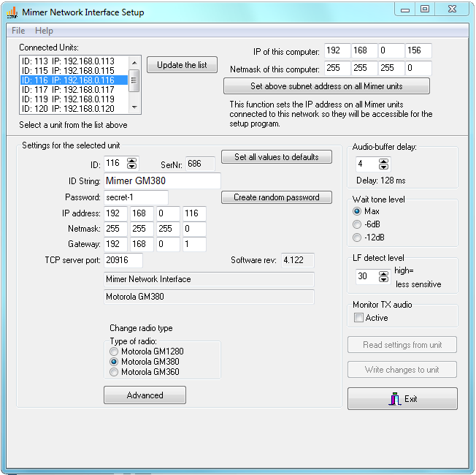
Task: Click the ID String field Mimer GM380
Action: 162,180
